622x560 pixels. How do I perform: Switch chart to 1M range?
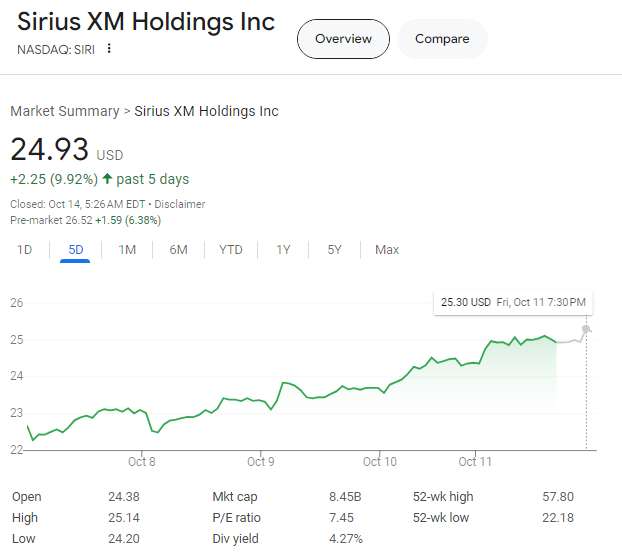[127, 249]
